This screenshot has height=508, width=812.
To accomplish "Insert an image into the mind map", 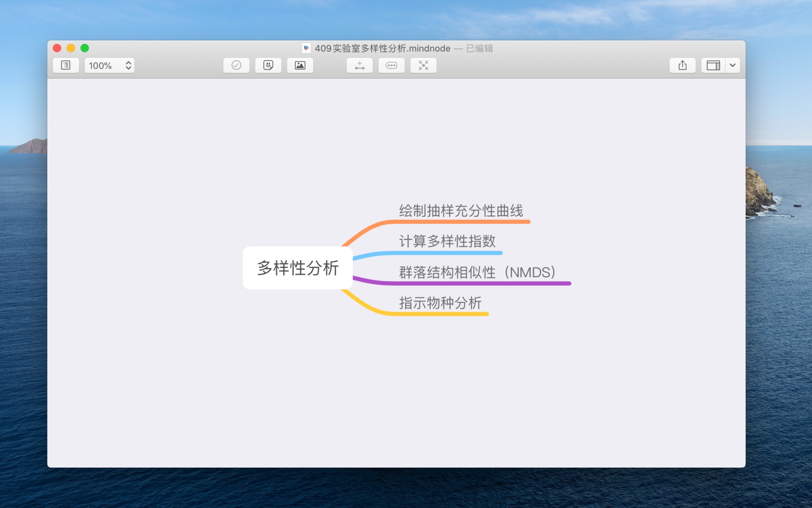I will [x=300, y=65].
